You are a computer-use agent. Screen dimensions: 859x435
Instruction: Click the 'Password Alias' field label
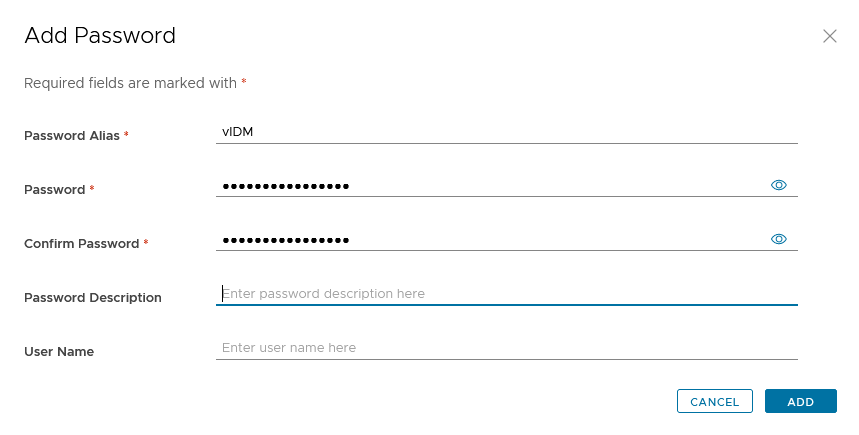tap(72, 136)
